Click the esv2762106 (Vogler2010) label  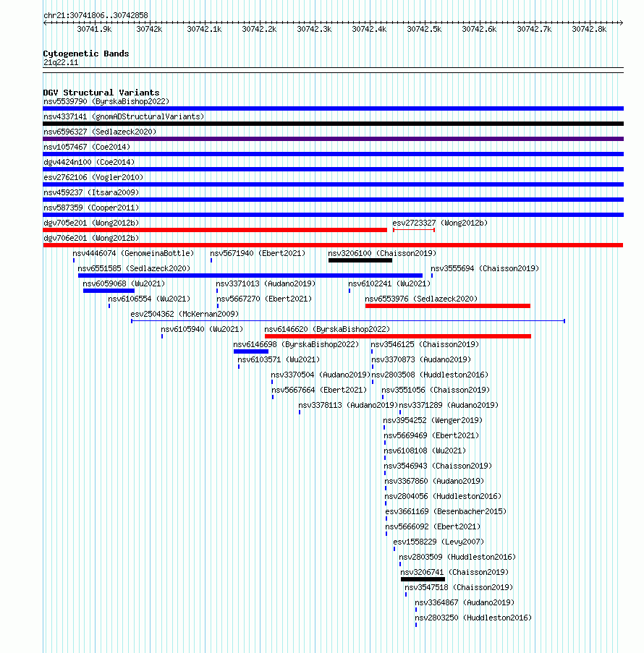tap(93, 177)
